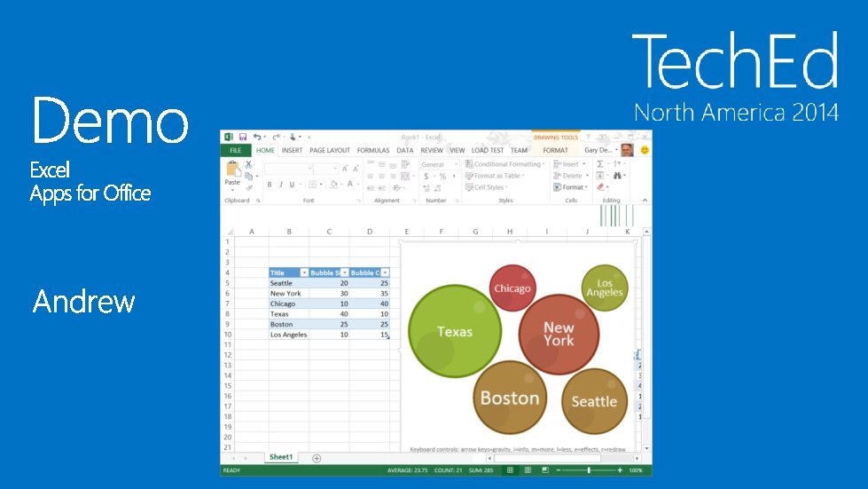Open the Title column filter dropdown
The width and height of the screenshot is (868, 489).
point(304,272)
